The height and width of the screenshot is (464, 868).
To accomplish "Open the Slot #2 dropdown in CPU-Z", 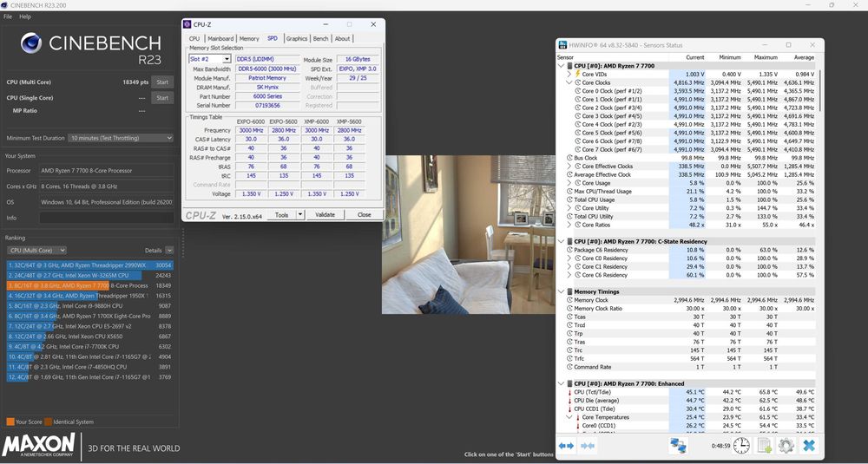I will [x=209, y=59].
